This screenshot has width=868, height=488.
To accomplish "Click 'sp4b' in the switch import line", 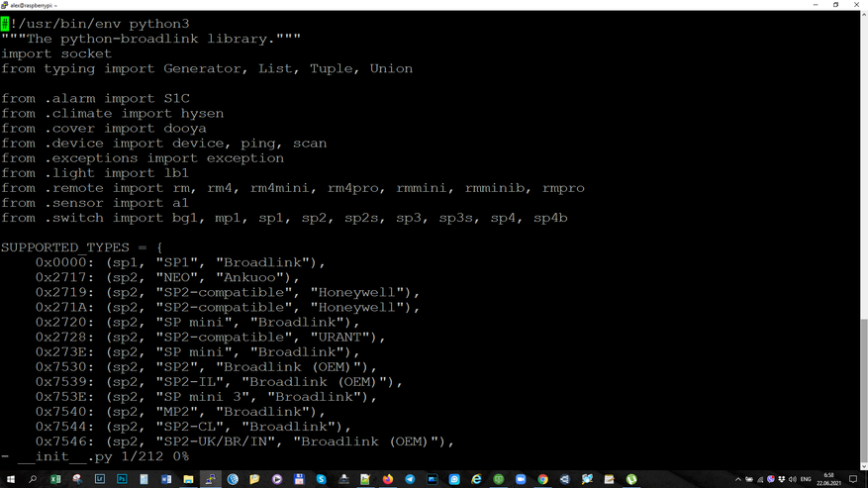I will pos(550,218).
